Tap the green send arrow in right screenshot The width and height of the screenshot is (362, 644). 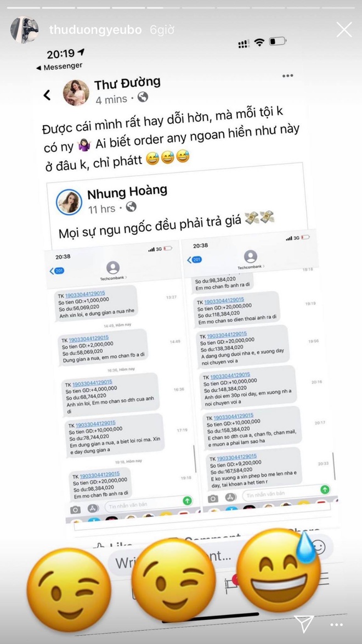325,489
